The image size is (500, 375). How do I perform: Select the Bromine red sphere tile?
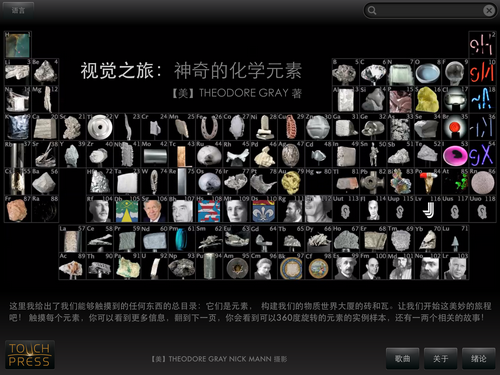pyautogui.click(x=455, y=127)
